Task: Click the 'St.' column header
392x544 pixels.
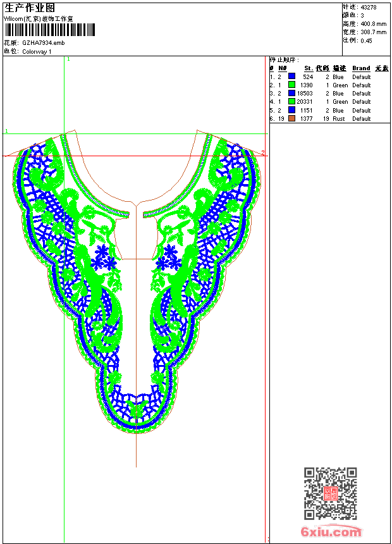Action: tap(309, 68)
